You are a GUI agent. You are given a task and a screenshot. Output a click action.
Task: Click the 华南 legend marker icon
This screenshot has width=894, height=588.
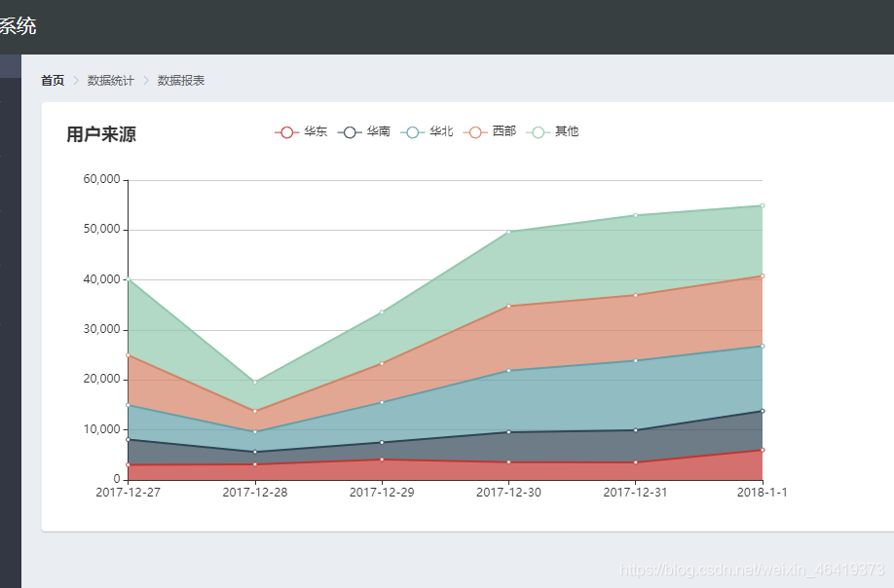point(350,132)
